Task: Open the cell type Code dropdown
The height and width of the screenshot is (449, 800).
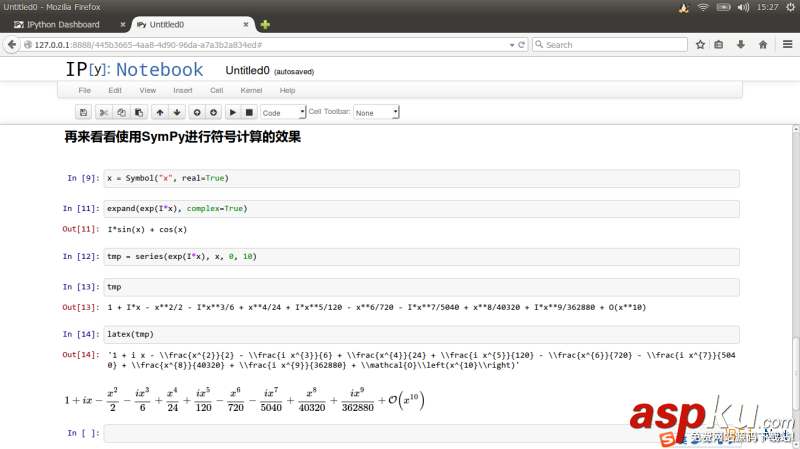Action: point(283,112)
